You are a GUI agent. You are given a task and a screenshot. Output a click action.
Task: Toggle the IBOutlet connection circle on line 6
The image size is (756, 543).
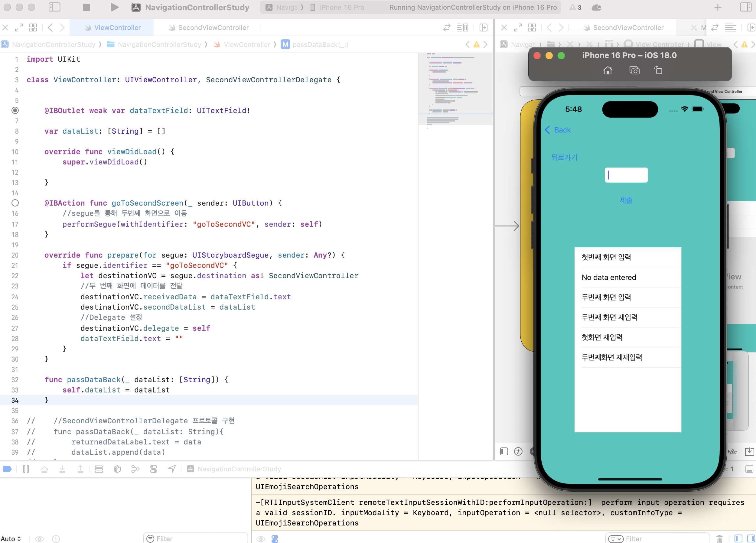(15, 110)
